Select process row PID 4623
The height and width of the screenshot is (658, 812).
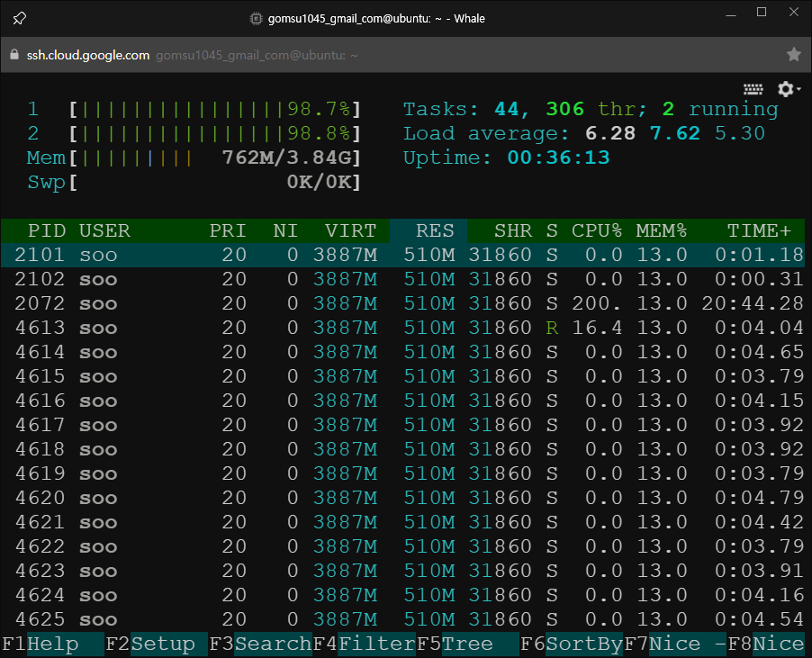pyautogui.click(x=403, y=571)
